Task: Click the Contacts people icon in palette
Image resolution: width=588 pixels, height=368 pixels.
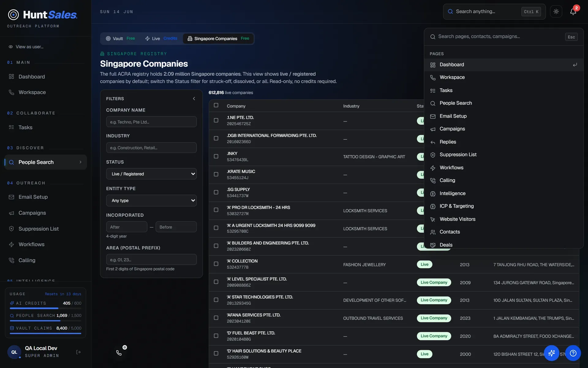Action: click(x=433, y=232)
